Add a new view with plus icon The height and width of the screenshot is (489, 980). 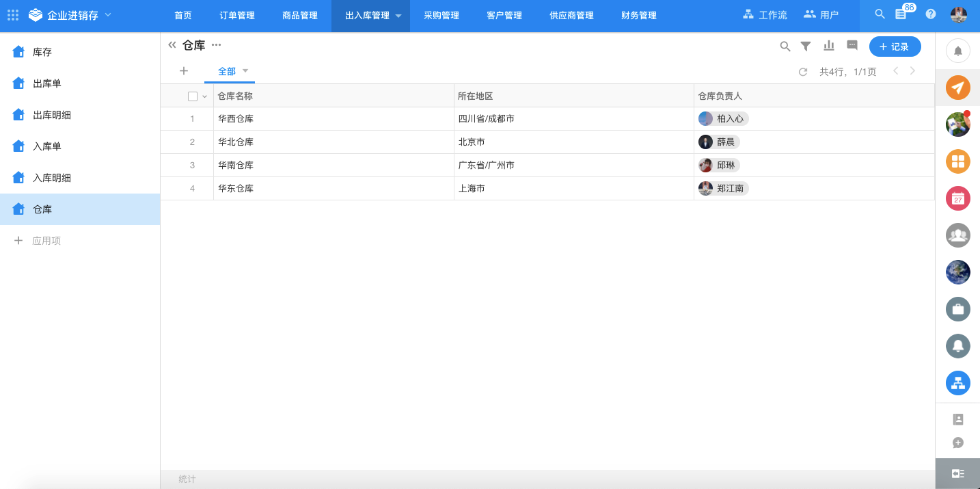pos(183,71)
